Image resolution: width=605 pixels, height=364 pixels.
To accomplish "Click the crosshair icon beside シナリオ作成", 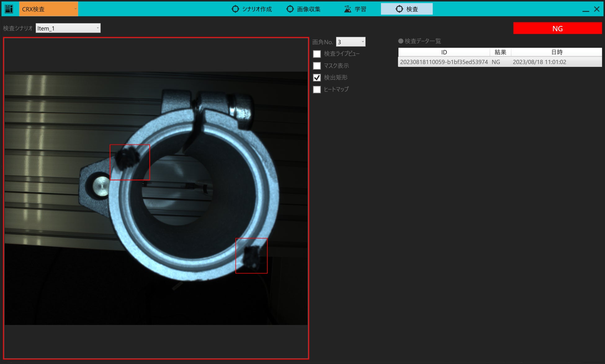I will point(235,9).
